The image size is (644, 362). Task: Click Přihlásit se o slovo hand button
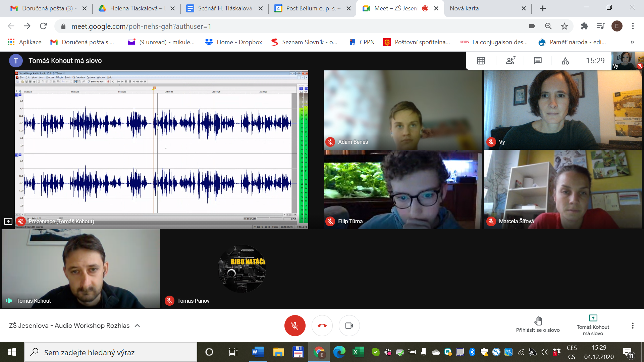pos(538,324)
